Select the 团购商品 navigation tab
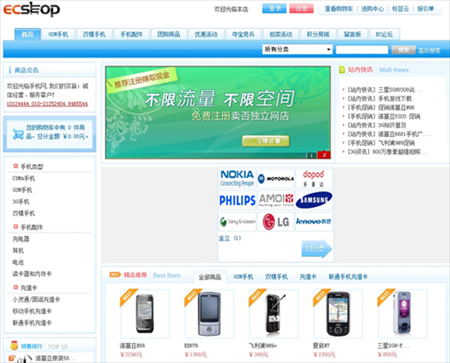The height and width of the screenshot is (363, 450). coord(169,34)
